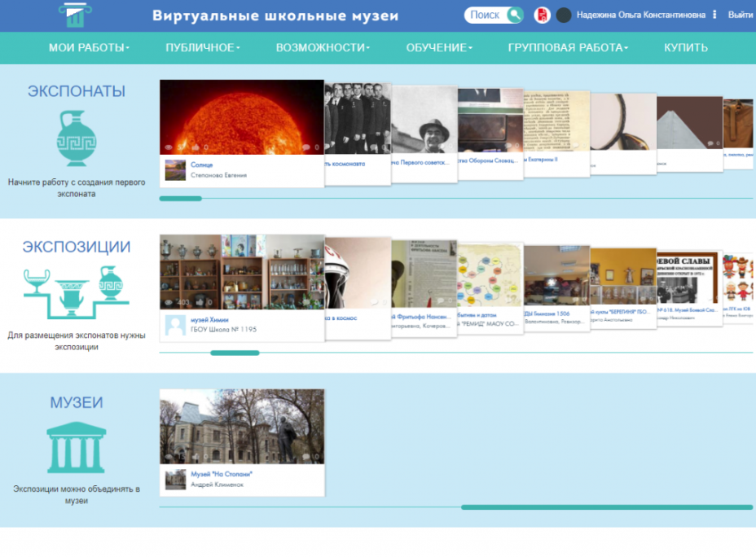Click the Выйти logout link
The height and width of the screenshot is (557, 756).
click(x=740, y=15)
